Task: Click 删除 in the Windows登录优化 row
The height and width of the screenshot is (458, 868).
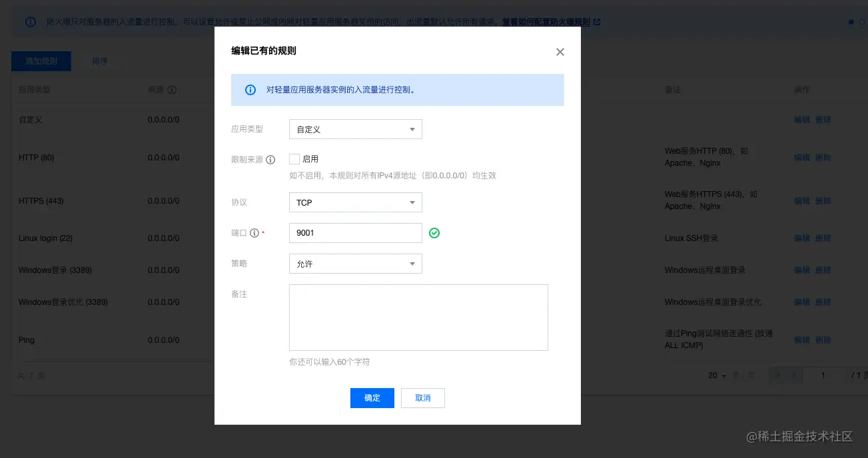Action: [823, 302]
